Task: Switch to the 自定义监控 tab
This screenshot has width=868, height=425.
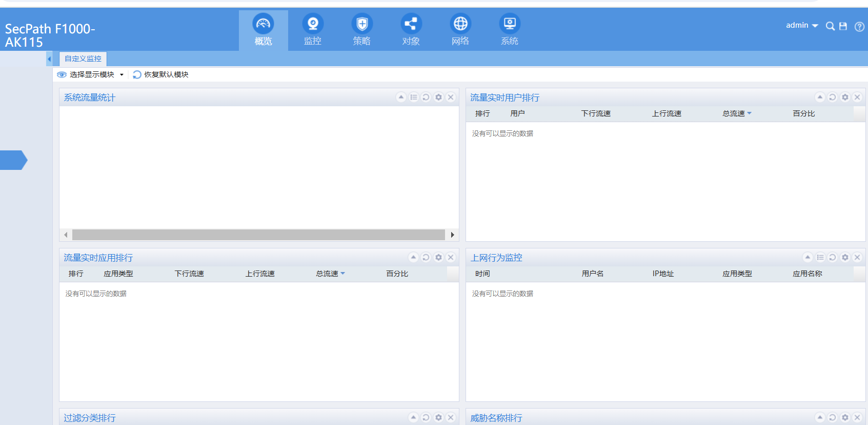Action: point(83,59)
